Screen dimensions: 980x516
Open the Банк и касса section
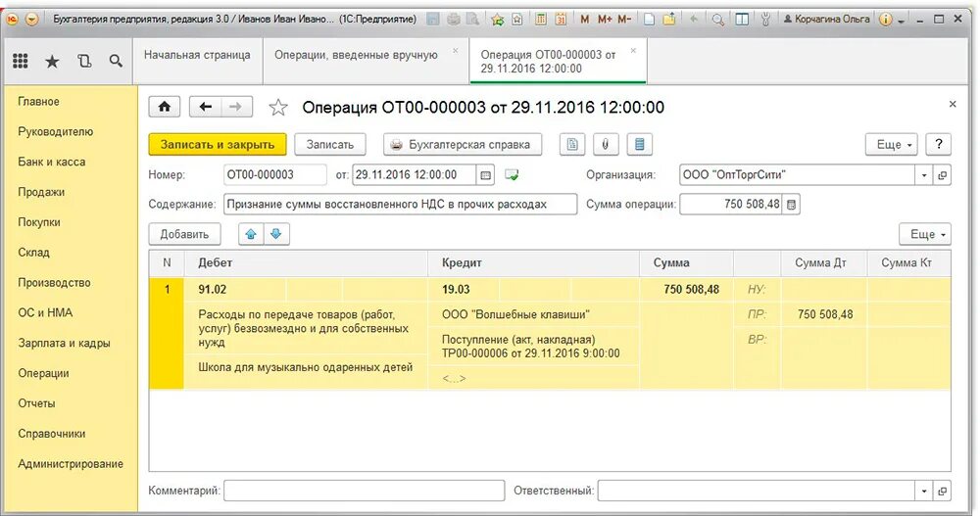pos(51,162)
